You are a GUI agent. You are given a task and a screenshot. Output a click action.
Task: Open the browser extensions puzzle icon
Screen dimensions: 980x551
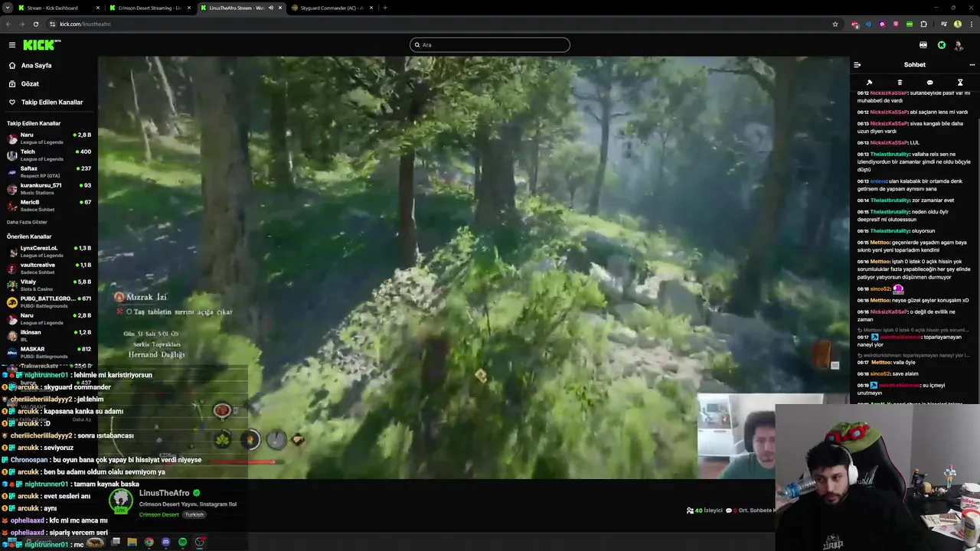click(x=923, y=24)
